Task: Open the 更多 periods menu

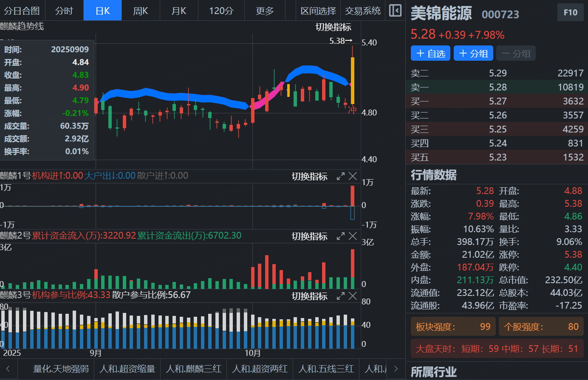Action: [265, 11]
